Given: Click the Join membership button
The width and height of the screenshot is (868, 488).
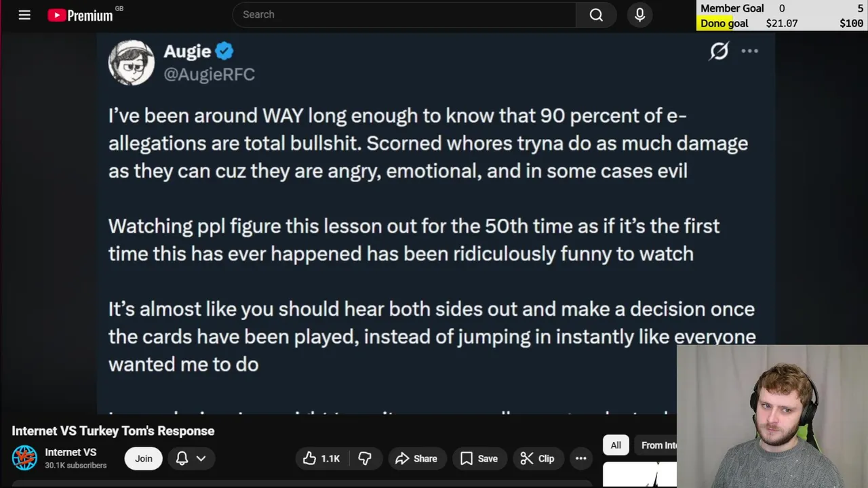Looking at the screenshot, I should [x=143, y=459].
